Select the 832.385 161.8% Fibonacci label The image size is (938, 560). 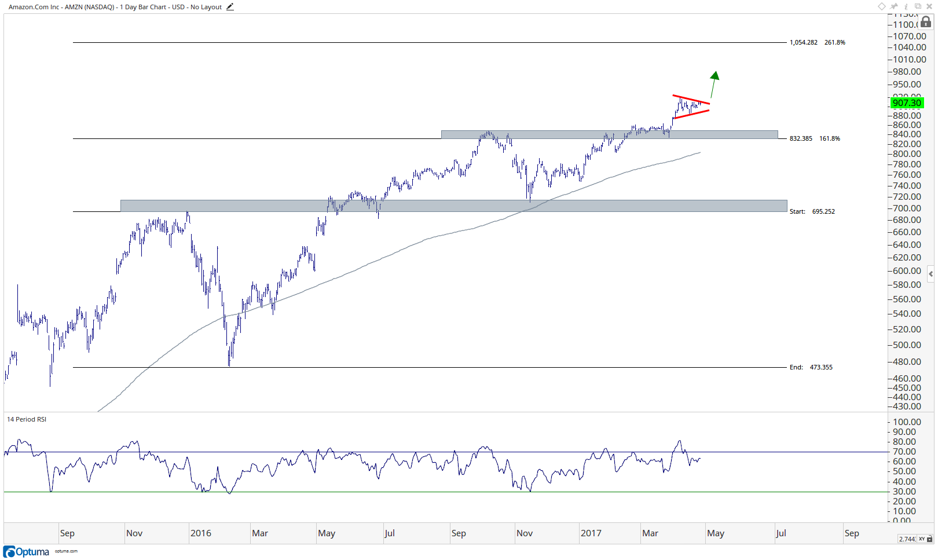[x=815, y=138]
